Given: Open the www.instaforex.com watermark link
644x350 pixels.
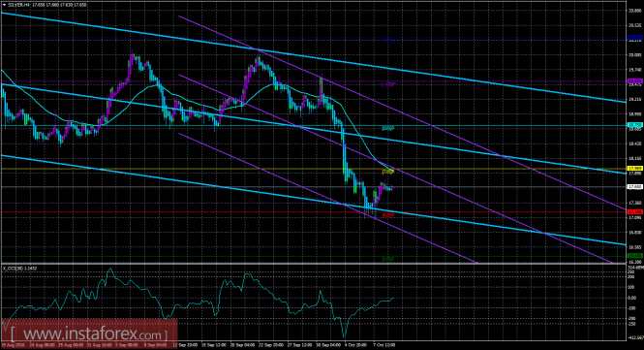Looking at the screenshot, I should tap(89, 333).
